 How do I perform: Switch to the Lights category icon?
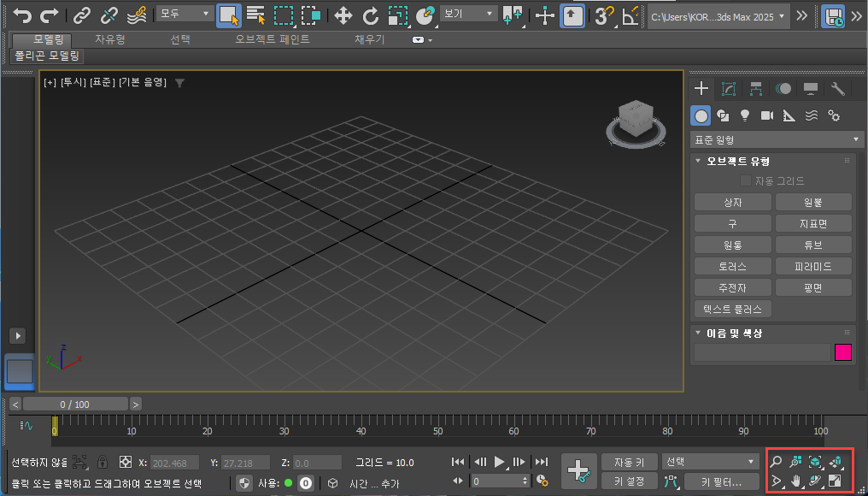point(744,115)
